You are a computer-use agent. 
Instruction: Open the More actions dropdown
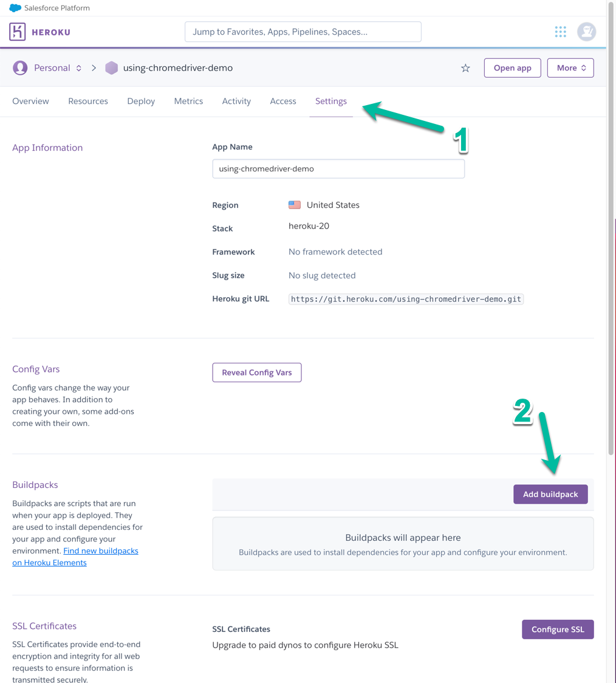click(x=570, y=68)
